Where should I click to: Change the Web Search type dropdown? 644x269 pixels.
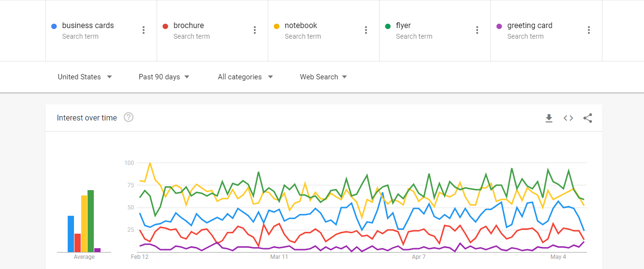tap(323, 77)
